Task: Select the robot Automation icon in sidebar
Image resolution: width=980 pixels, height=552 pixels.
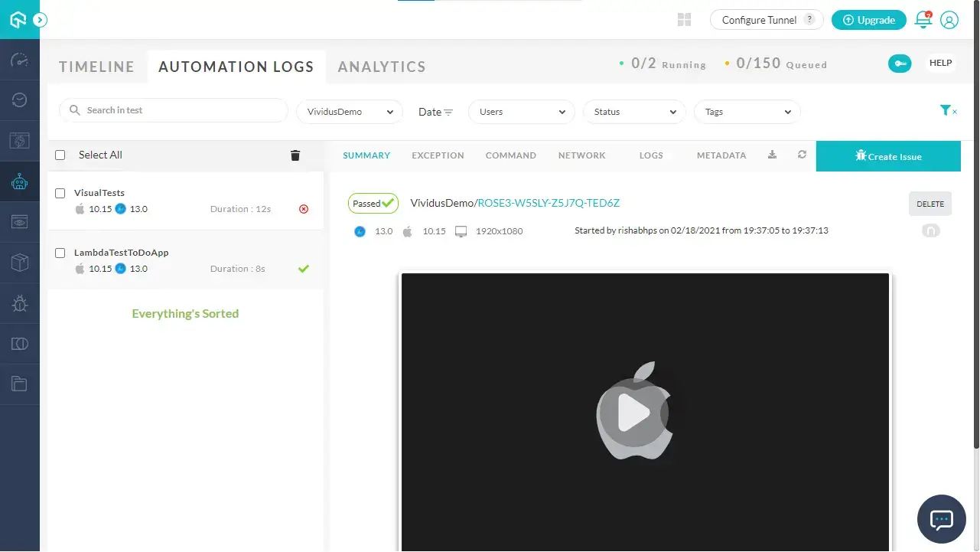Action: pyautogui.click(x=19, y=181)
